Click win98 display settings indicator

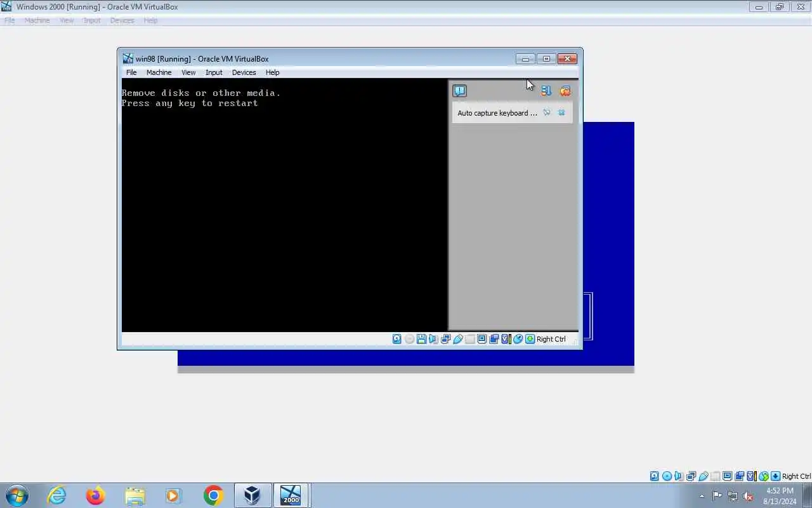click(481, 339)
